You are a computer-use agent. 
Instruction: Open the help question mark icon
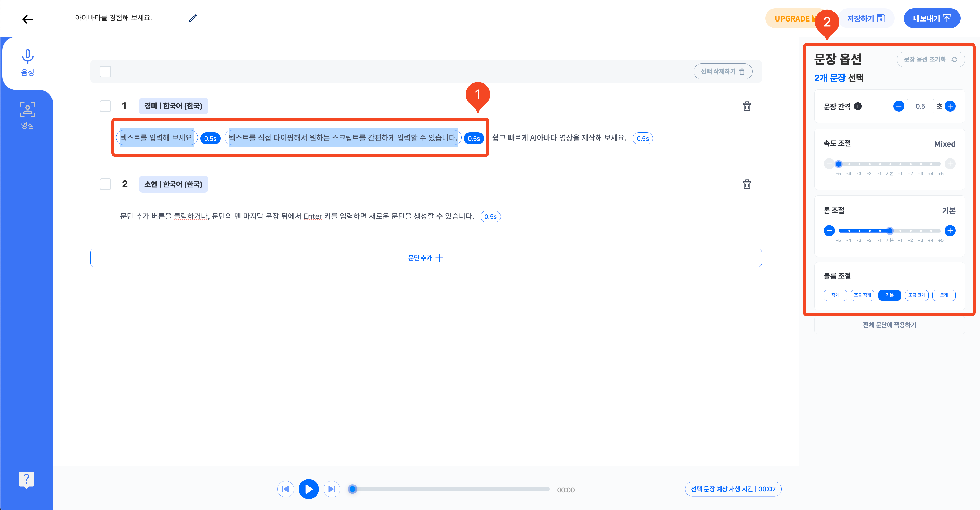(26, 479)
